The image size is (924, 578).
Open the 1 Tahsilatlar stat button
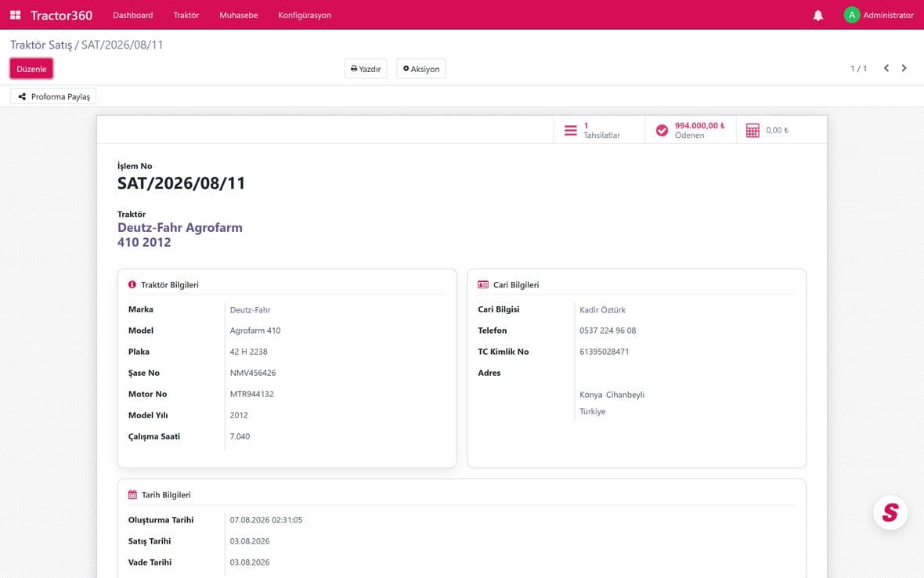click(x=599, y=130)
